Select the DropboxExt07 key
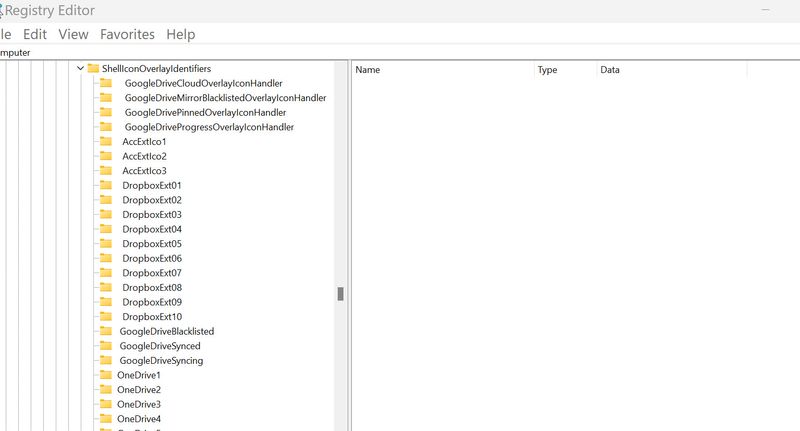The width and height of the screenshot is (800, 431). pos(152,273)
